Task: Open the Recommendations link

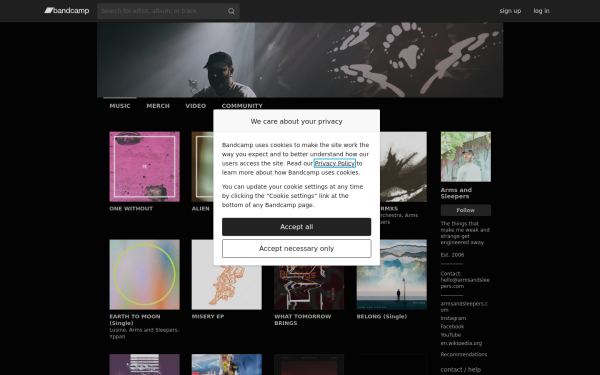Action: tap(463, 354)
